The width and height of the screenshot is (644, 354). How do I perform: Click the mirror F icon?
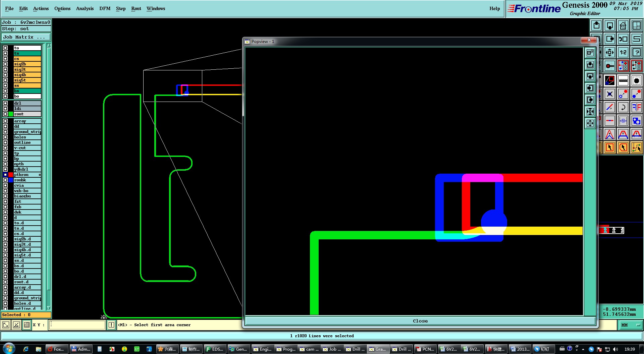pyautogui.click(x=637, y=107)
